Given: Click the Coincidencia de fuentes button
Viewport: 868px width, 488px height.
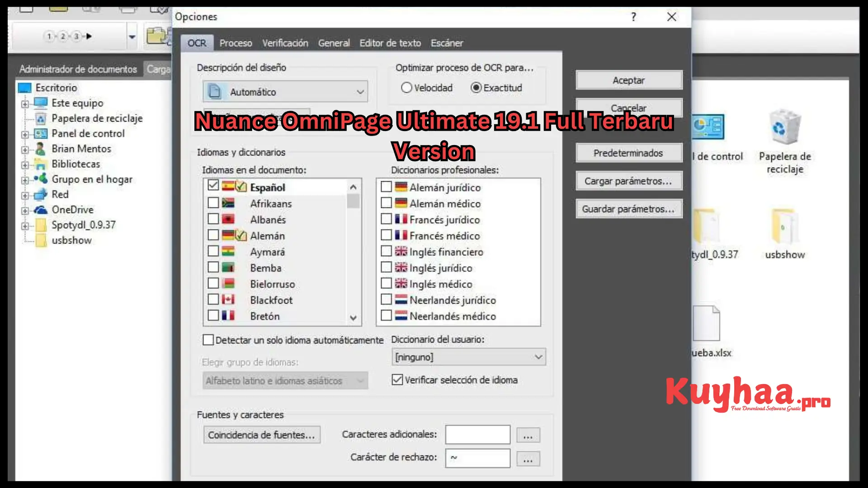Looking at the screenshot, I should click(262, 435).
